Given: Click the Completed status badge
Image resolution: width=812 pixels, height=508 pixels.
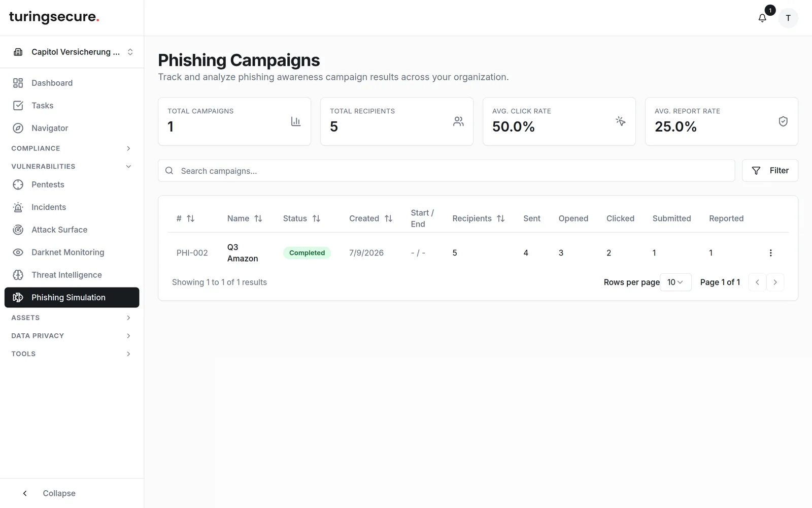Looking at the screenshot, I should click(307, 253).
